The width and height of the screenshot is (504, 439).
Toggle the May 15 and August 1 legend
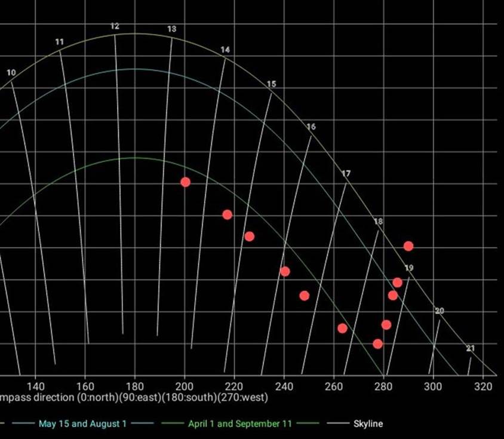tap(82, 424)
